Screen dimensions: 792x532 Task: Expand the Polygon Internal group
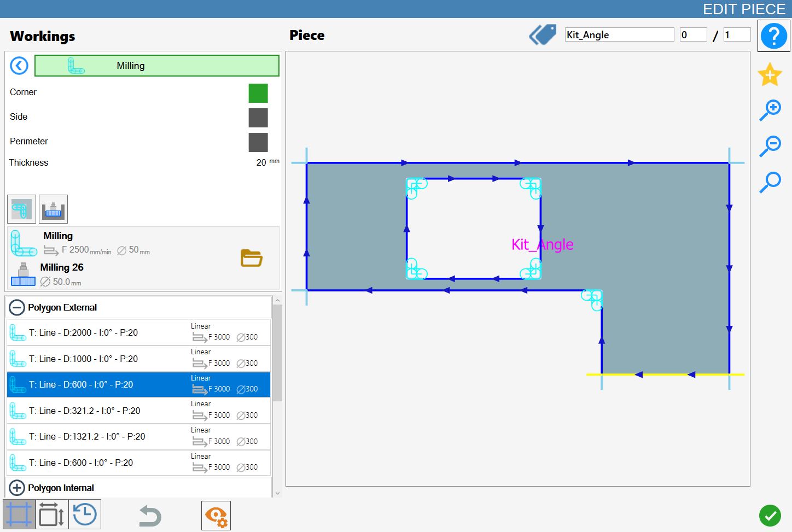click(17, 488)
